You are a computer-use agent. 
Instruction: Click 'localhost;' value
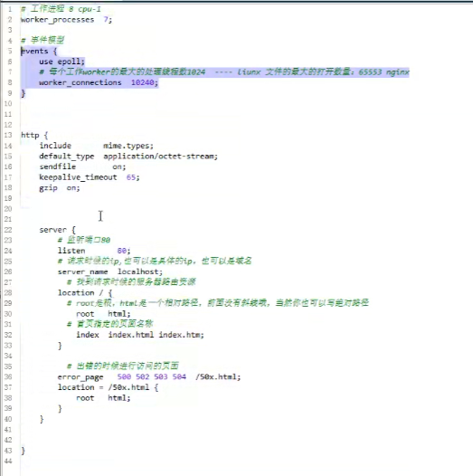pyautogui.click(x=140, y=271)
